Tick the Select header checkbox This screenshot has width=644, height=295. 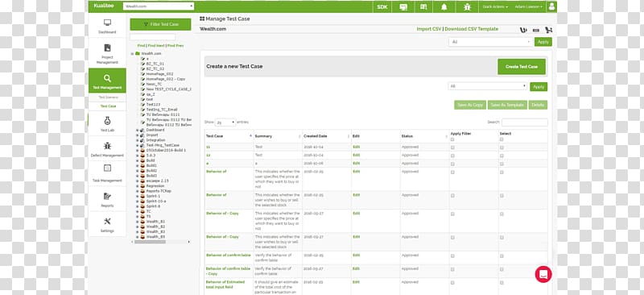(502, 139)
